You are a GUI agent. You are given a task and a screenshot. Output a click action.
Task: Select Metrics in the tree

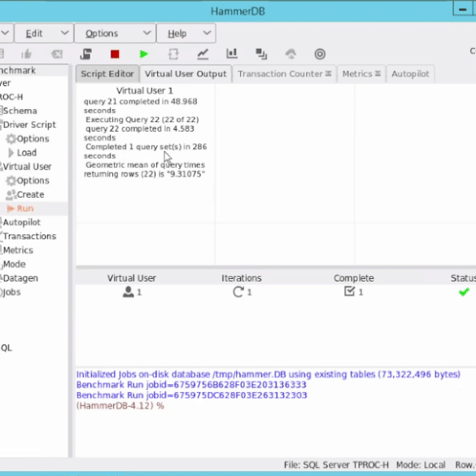(x=18, y=250)
